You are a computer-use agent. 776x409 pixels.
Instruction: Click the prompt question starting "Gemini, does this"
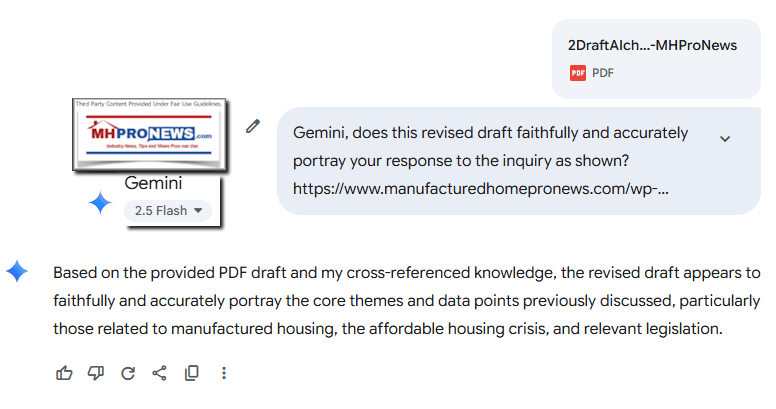490,132
